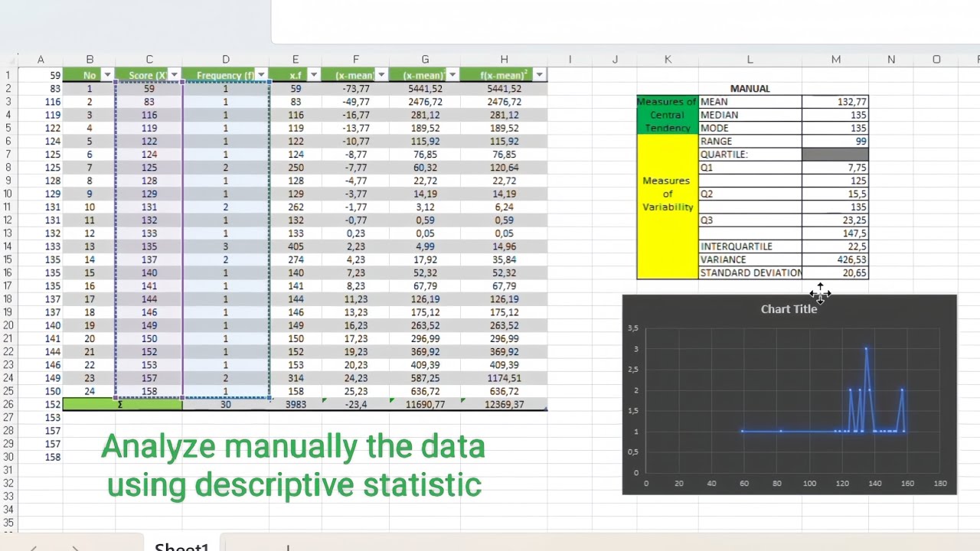Select column C header
This screenshot has height=551, width=980.
coord(149,60)
